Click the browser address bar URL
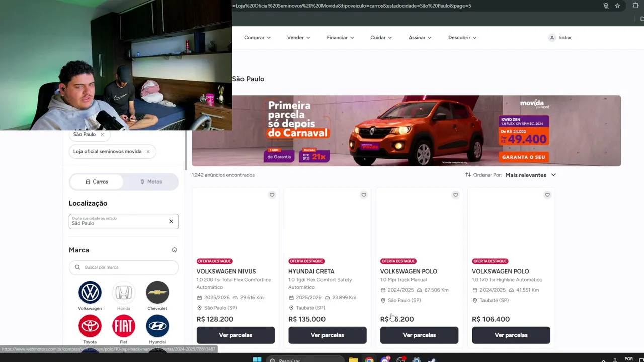The width and height of the screenshot is (644, 362). pyautogui.click(x=352, y=6)
